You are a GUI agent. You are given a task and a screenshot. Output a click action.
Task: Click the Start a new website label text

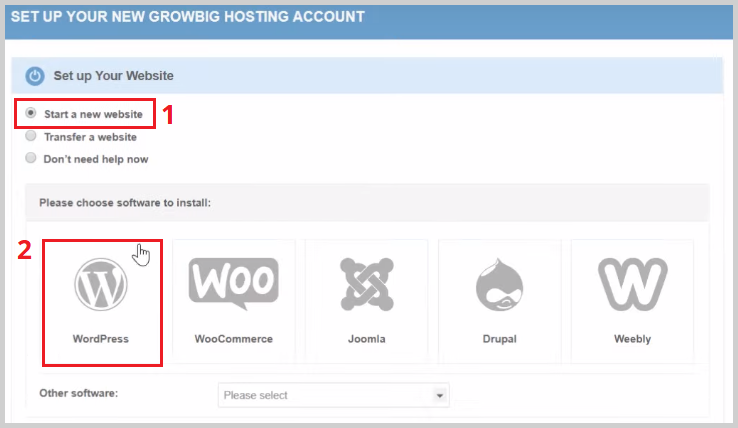pos(93,114)
